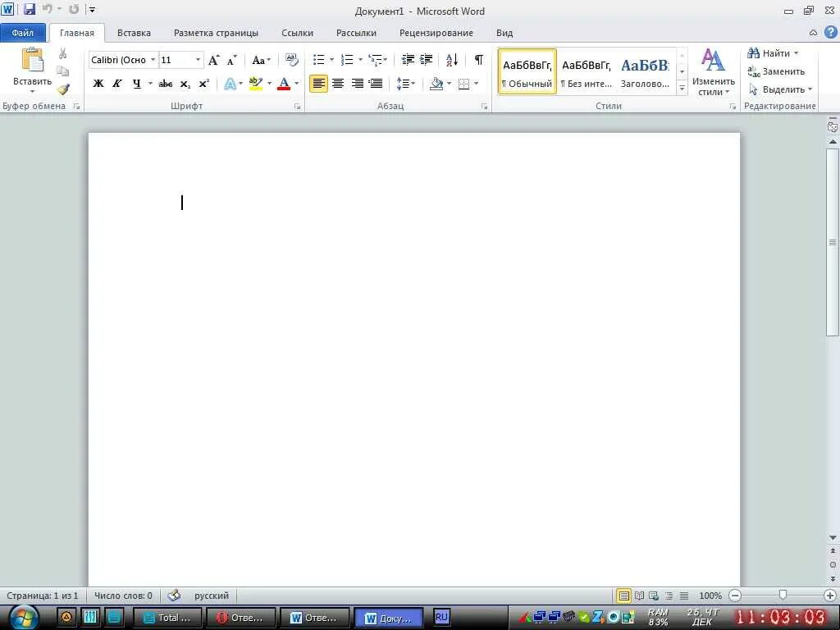Undo last action in Quick Access Toolbar
Viewport: 840px width, 630px height.
pyautogui.click(x=47, y=9)
